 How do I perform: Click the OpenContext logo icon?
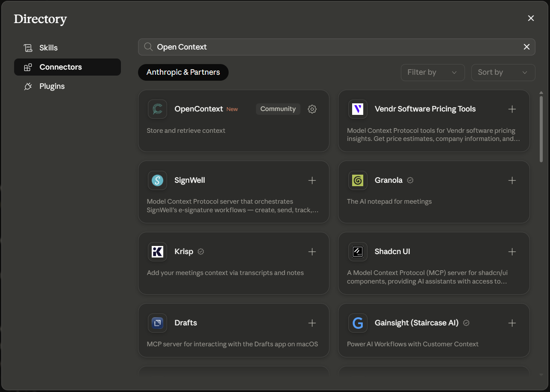pyautogui.click(x=157, y=109)
